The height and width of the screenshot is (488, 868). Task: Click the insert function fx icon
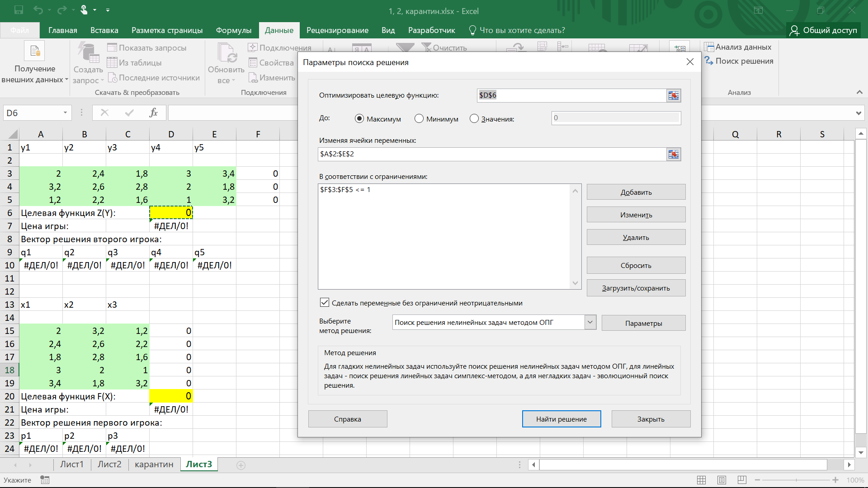pos(153,113)
